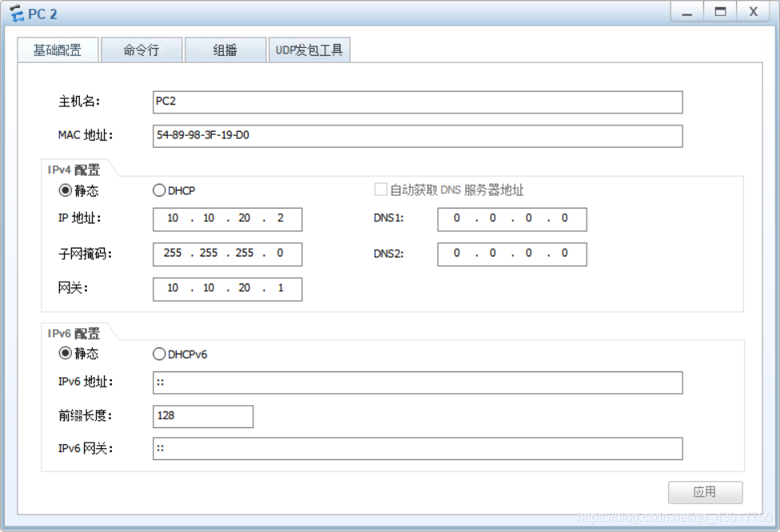The width and height of the screenshot is (780, 532).
Task: Select the DHCPv6 radio button
Action: [x=159, y=354]
